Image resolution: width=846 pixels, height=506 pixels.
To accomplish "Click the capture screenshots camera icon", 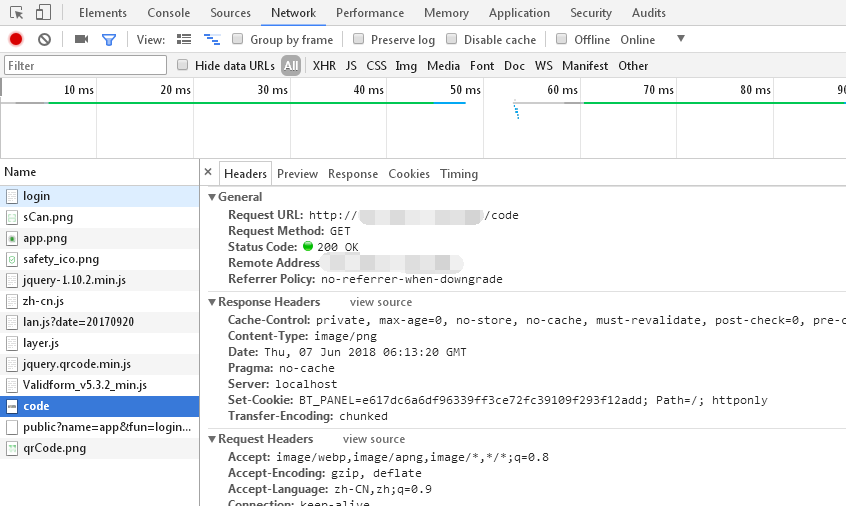I will point(81,40).
